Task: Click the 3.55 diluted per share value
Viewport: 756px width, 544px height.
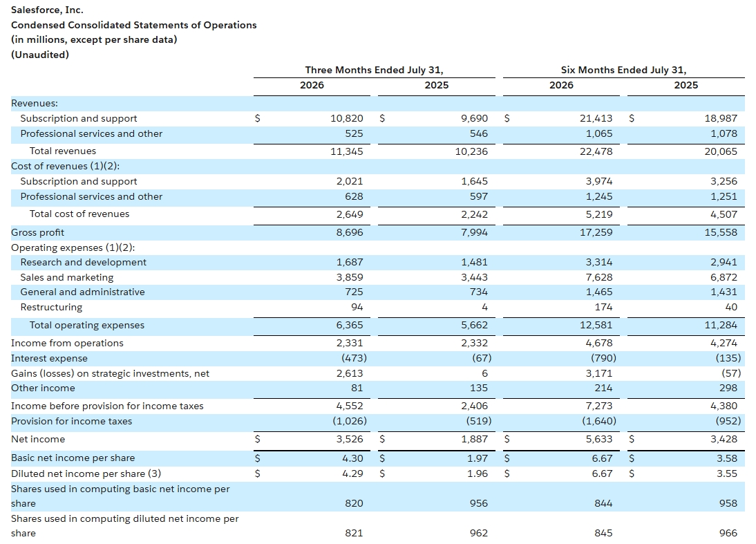Action: click(726, 473)
